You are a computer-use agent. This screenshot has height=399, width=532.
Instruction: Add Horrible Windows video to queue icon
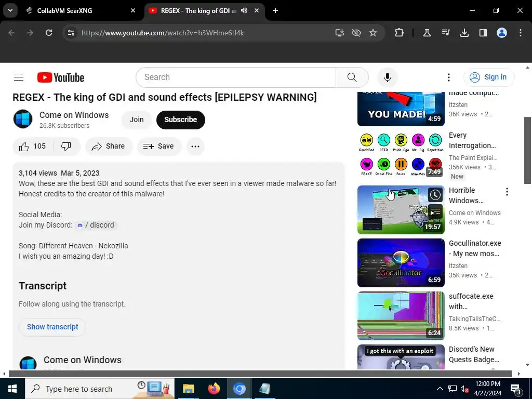tap(435, 212)
